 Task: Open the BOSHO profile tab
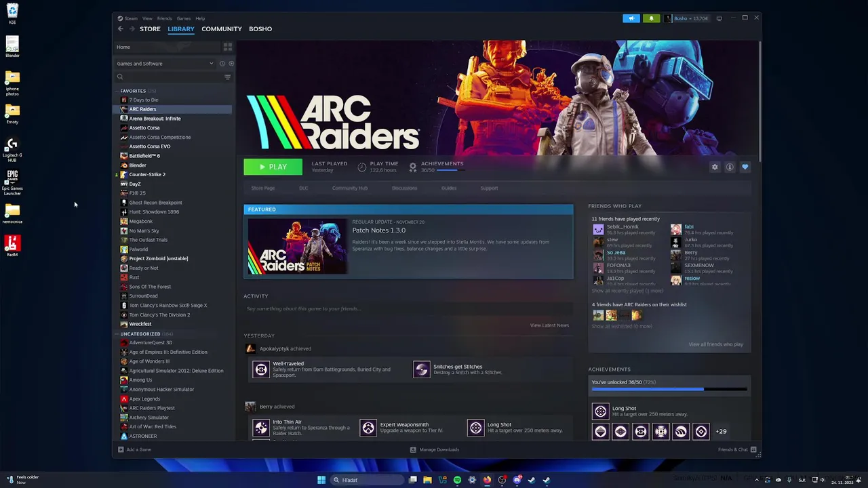click(260, 29)
